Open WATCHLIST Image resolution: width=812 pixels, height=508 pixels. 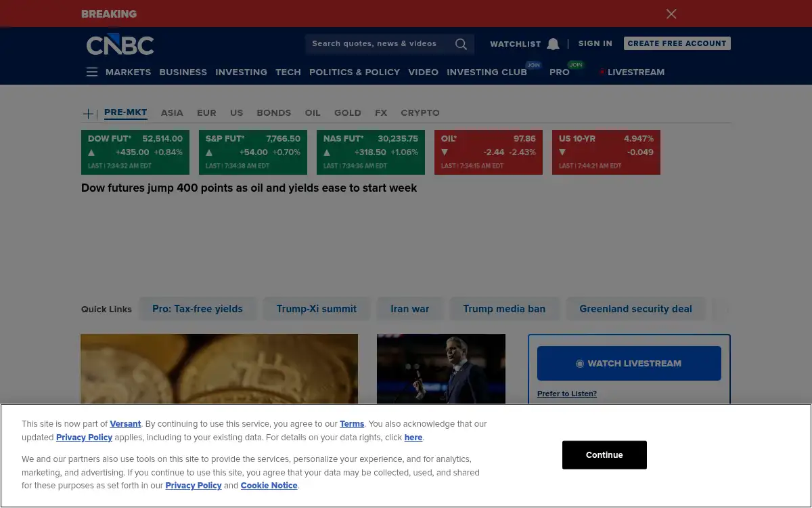[515, 44]
